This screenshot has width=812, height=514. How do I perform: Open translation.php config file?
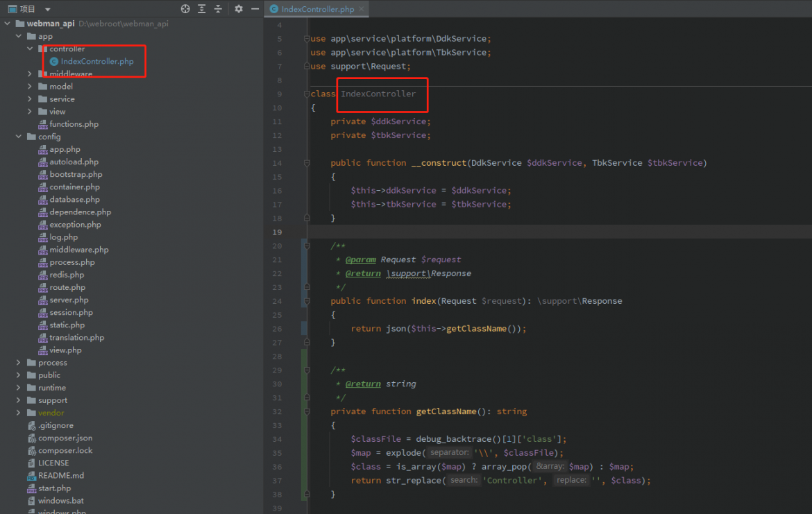tap(76, 338)
